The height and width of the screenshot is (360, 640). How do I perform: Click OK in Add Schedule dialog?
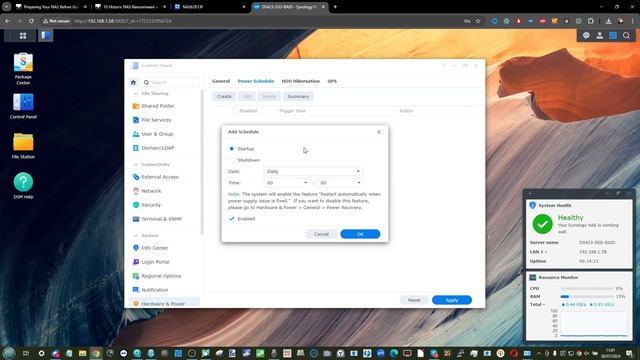360,234
